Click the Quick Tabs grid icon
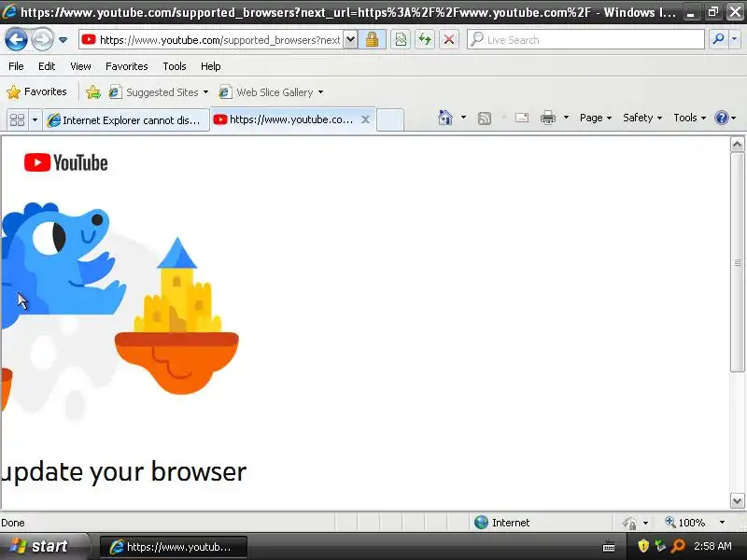 pyautogui.click(x=17, y=119)
